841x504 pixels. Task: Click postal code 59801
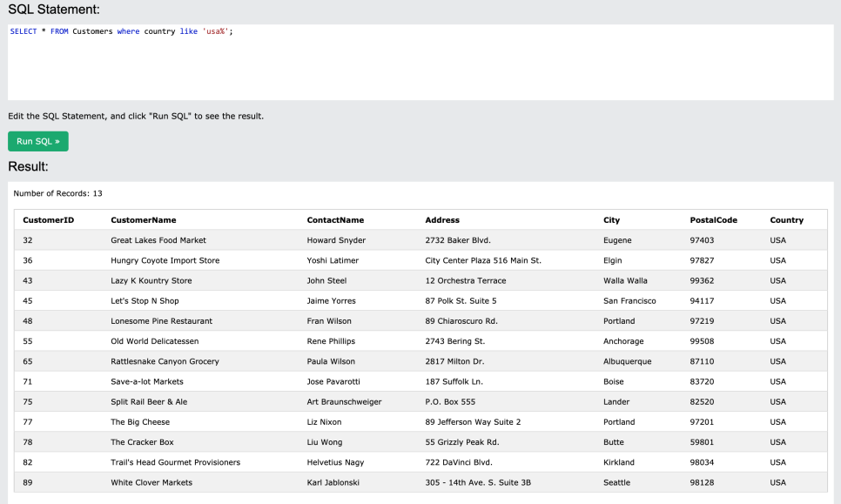[702, 442]
